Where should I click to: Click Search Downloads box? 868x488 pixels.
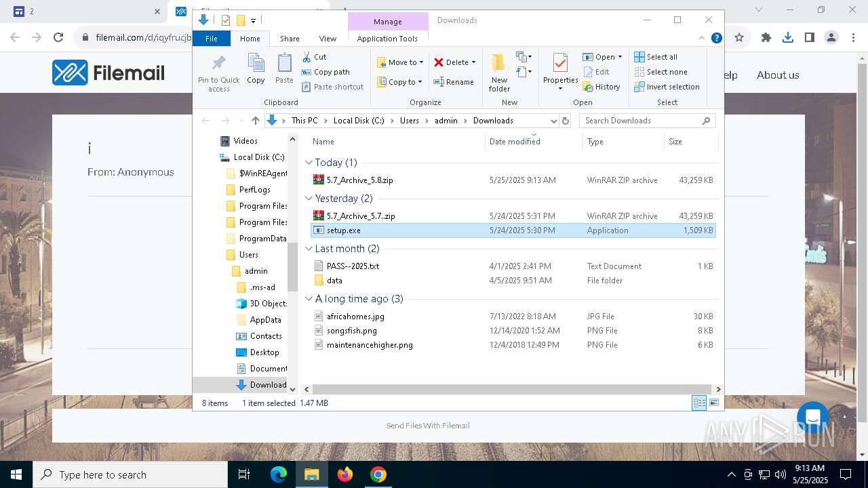tap(648, 121)
